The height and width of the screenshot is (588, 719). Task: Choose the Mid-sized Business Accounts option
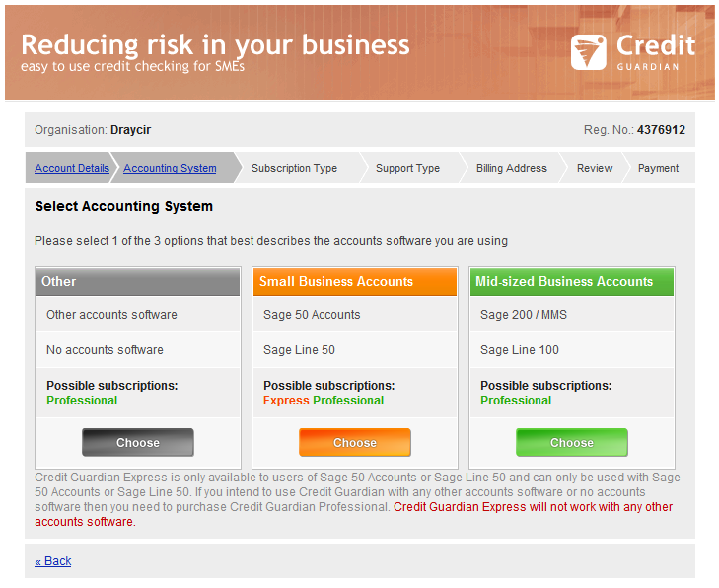(x=572, y=443)
